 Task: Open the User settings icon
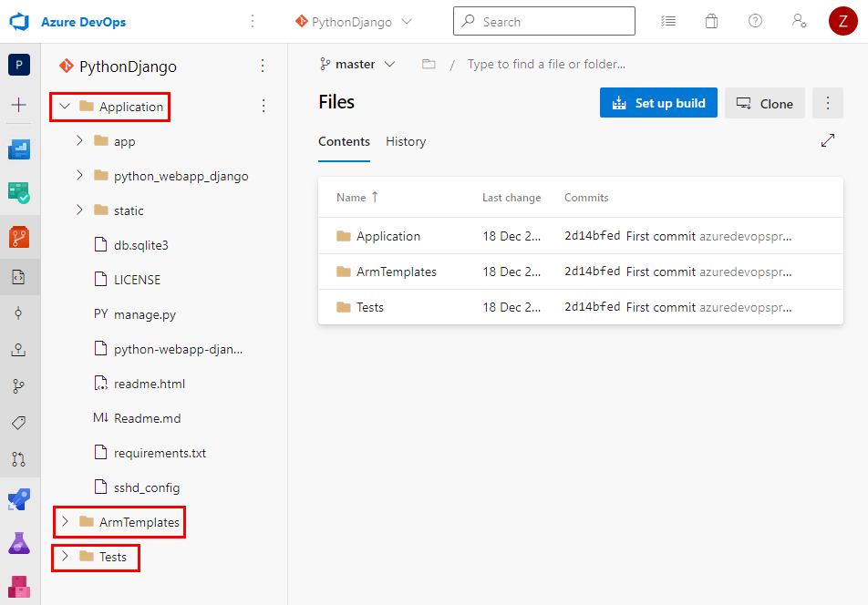799,21
